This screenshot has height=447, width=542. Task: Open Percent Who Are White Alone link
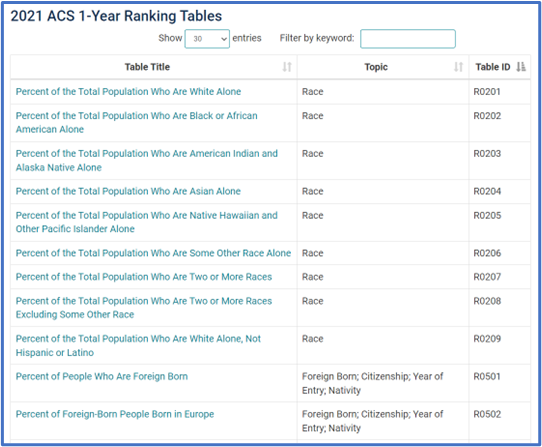pyautogui.click(x=128, y=92)
